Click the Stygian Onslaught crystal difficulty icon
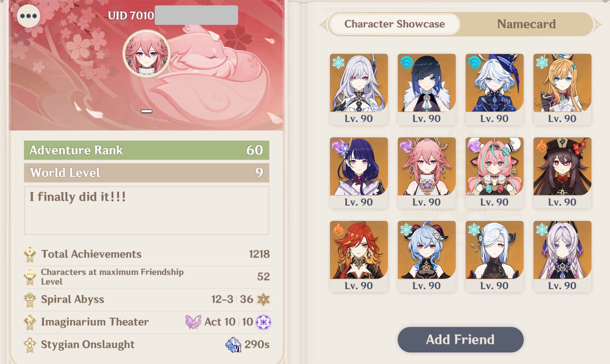Viewport: 610px width, 364px height. coord(233,345)
